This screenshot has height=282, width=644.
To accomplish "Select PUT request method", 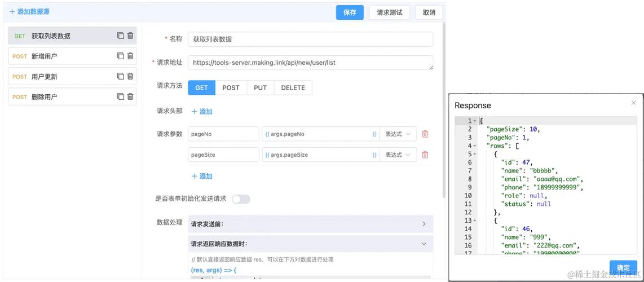I will click(260, 87).
